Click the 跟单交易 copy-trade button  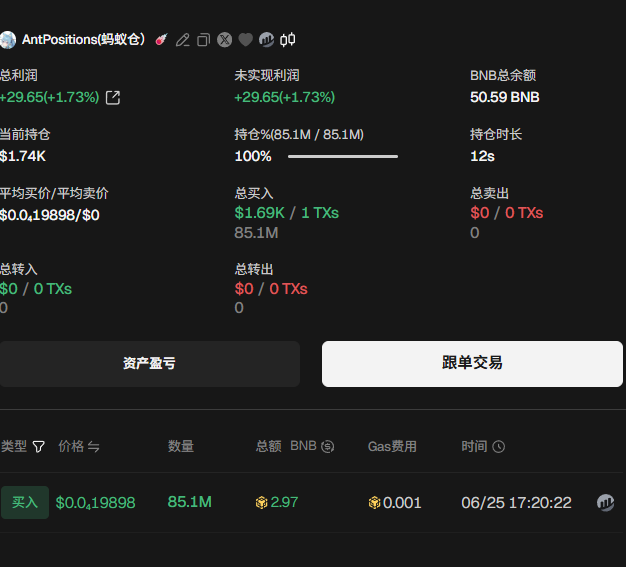pyautogui.click(x=472, y=364)
